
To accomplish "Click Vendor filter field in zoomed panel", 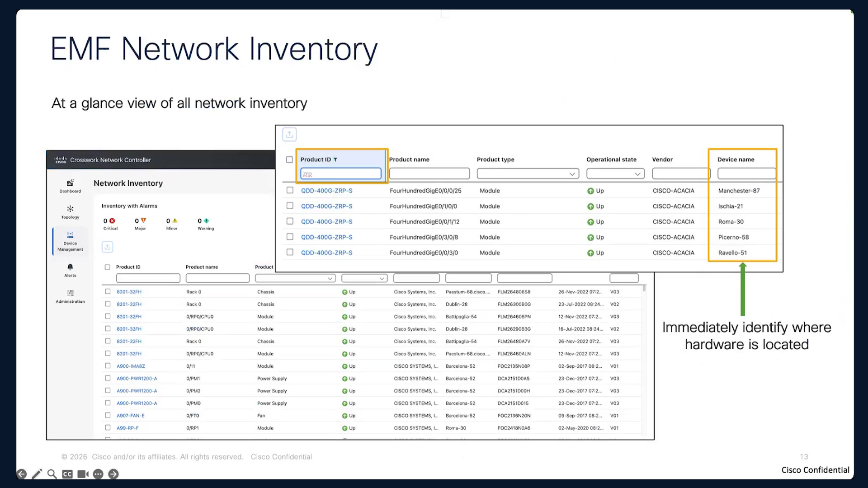I will coord(681,174).
